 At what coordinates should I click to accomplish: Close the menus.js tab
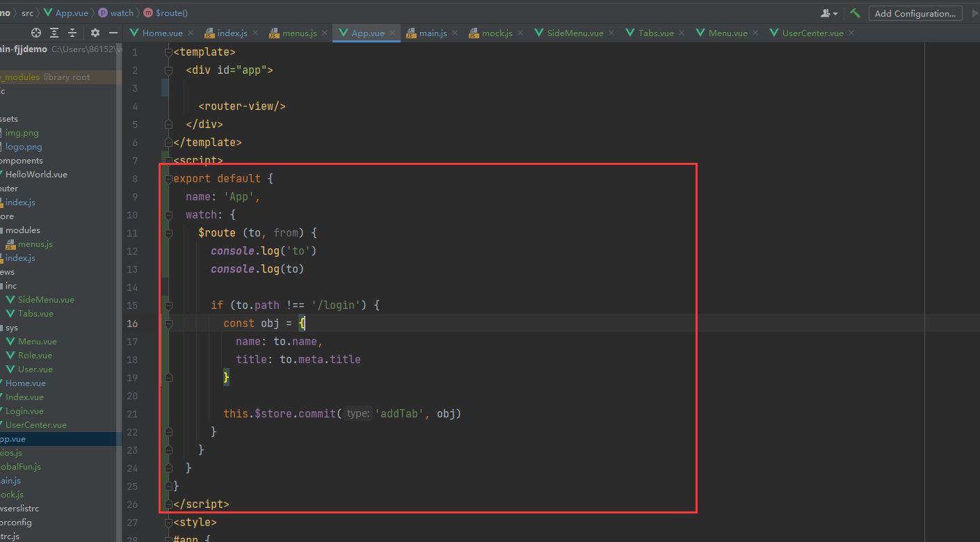(x=324, y=33)
